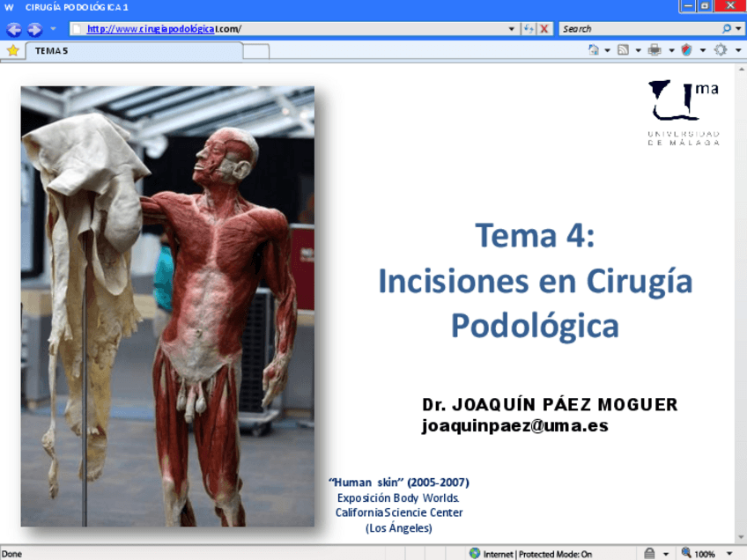Click the Tema 4 slide title
Screen dimensions: 747x560
click(x=535, y=281)
